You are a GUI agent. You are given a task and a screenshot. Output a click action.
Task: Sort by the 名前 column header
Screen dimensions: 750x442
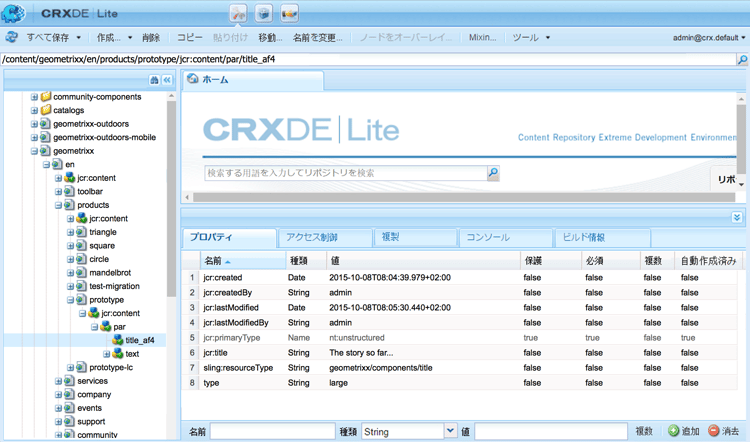243,261
